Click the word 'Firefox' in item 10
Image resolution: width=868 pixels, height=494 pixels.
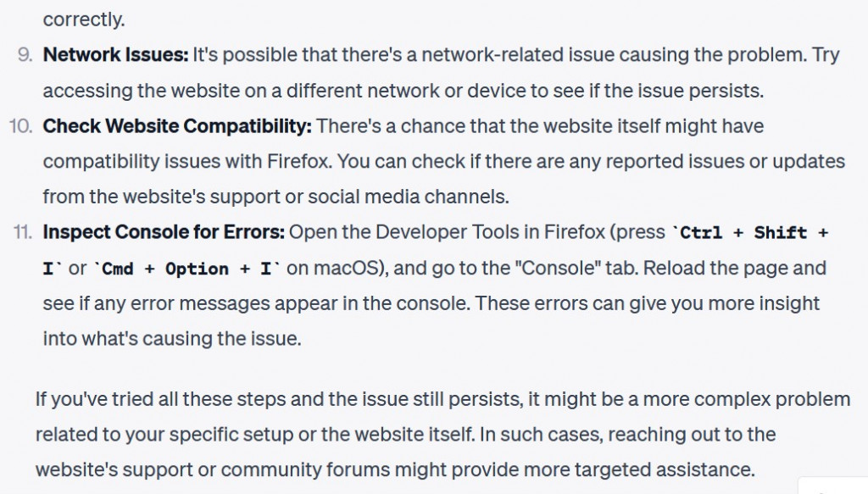tap(299, 162)
